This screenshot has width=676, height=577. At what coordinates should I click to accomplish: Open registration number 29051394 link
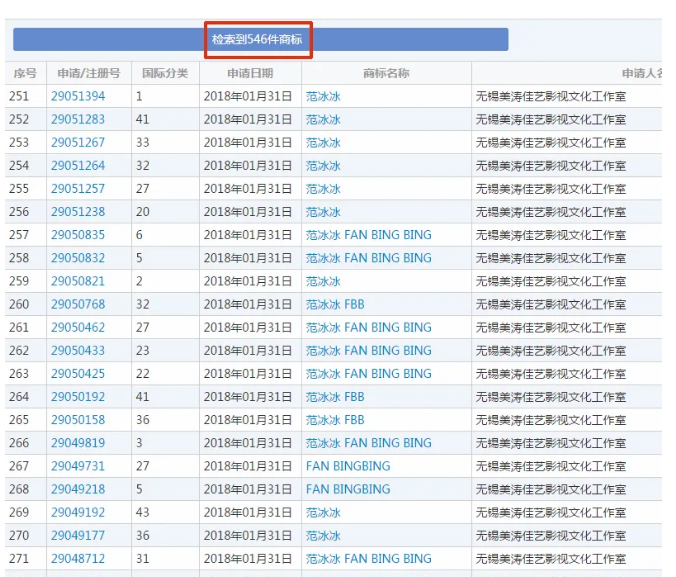click(x=78, y=97)
